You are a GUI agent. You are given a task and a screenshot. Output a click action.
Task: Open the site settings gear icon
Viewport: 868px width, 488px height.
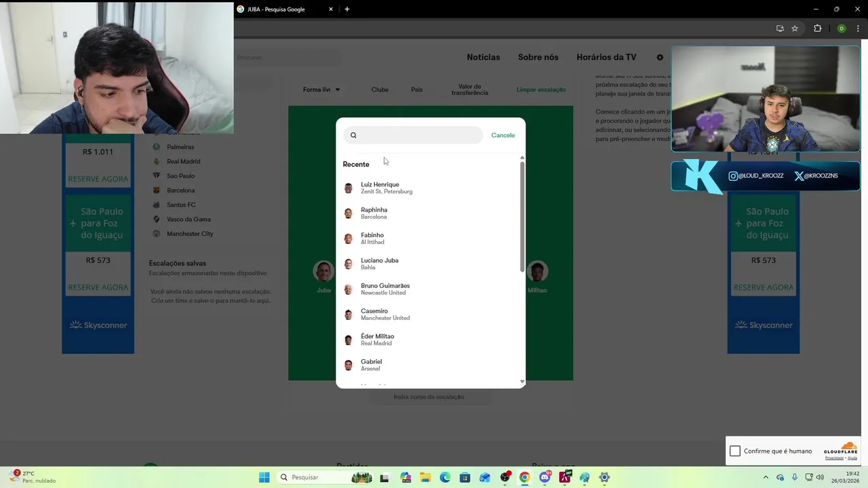(x=660, y=58)
